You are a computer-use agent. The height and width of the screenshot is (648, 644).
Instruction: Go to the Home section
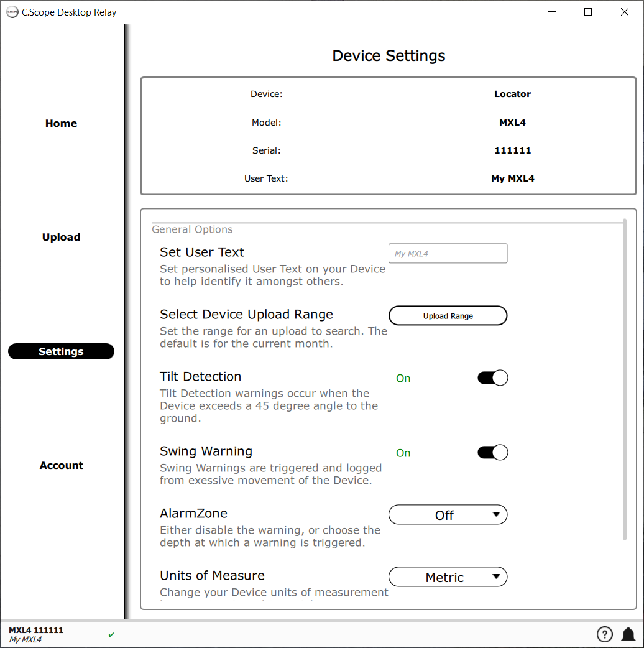pyautogui.click(x=61, y=123)
